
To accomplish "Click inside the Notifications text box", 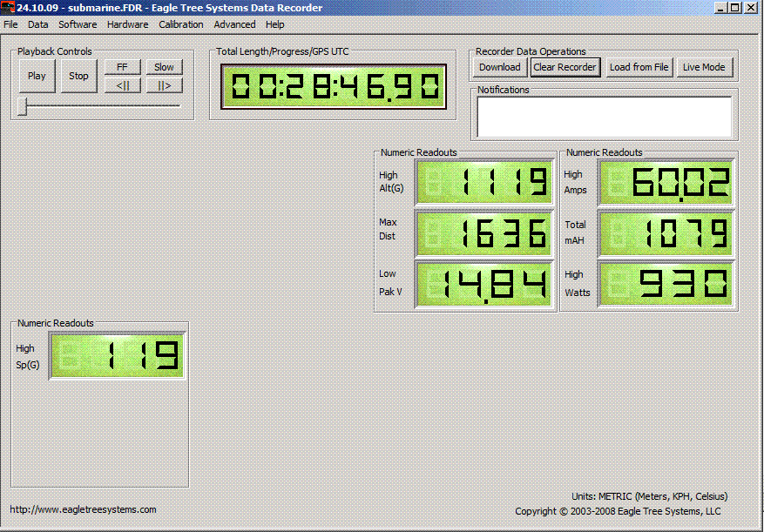I will [x=605, y=117].
